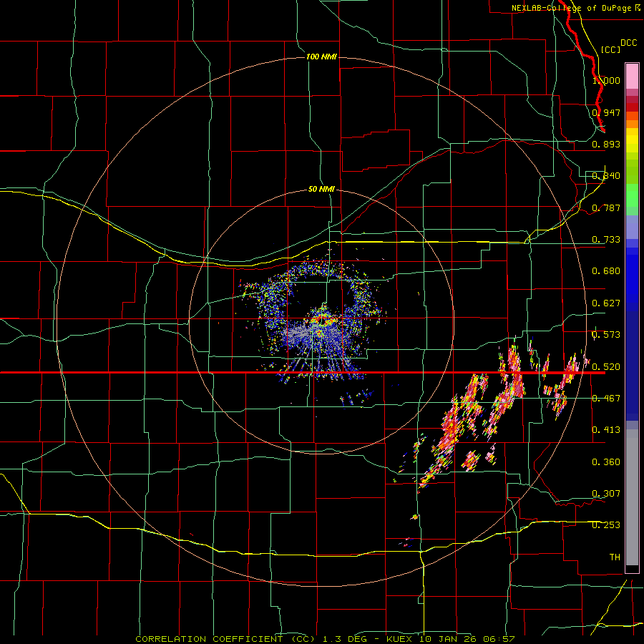Click the DCC product label
The height and width of the screenshot is (644, 644).
[628, 43]
